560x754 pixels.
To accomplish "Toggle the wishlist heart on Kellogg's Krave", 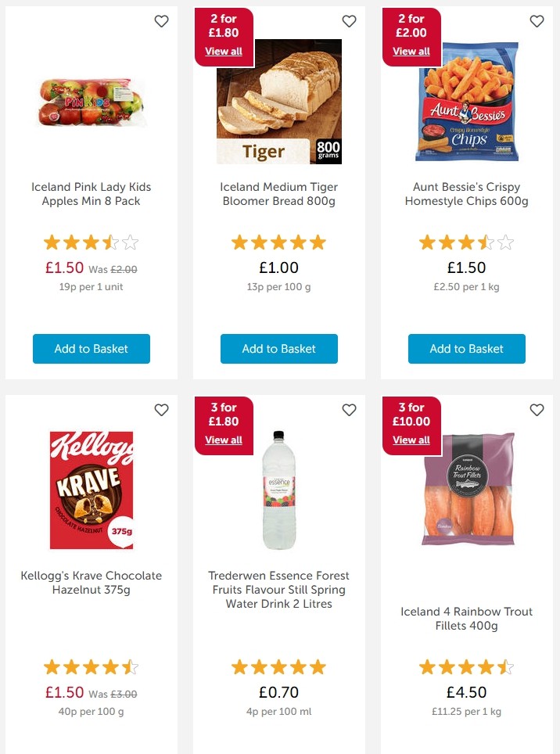I will click(161, 409).
